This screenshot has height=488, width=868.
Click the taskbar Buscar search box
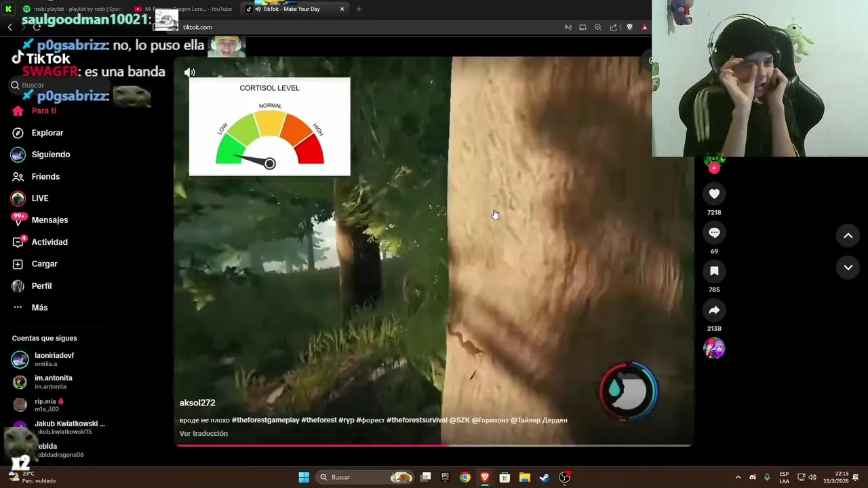(x=365, y=477)
